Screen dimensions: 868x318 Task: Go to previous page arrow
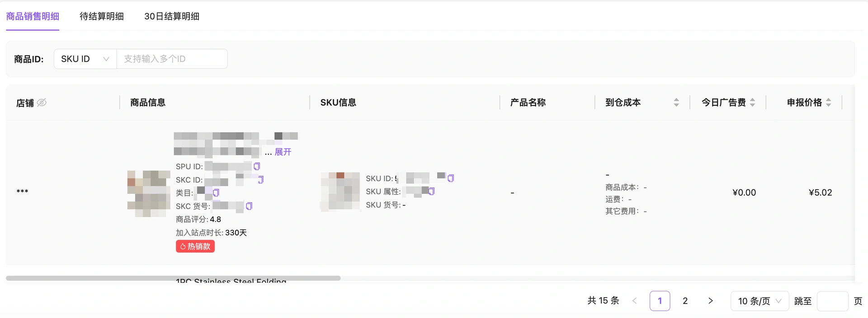[634, 301]
